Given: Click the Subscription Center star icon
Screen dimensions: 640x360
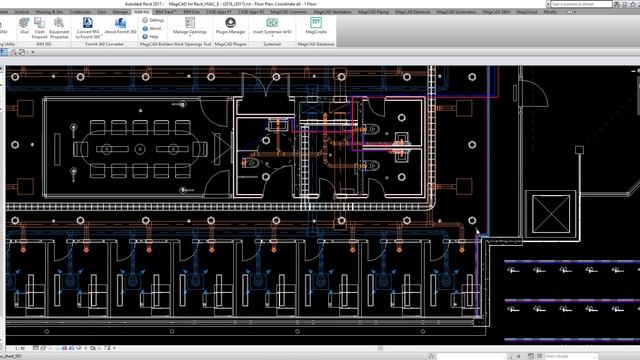Looking at the screenshot, I should (632, 4).
